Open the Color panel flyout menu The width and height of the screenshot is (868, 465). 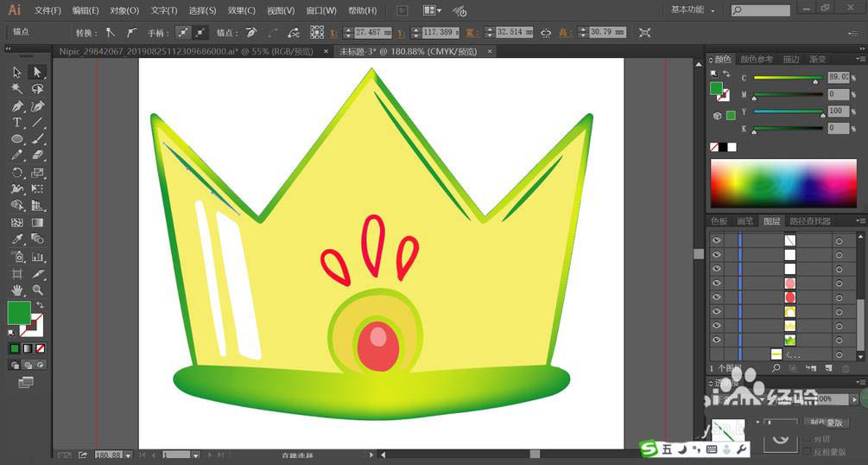pyautogui.click(x=861, y=59)
